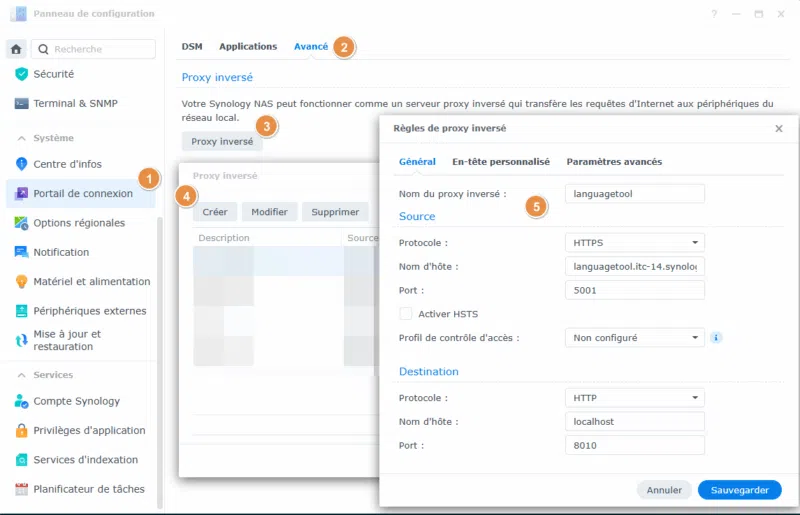
Task: Open Notification in the sidebar
Action: pyautogui.click(x=81, y=252)
